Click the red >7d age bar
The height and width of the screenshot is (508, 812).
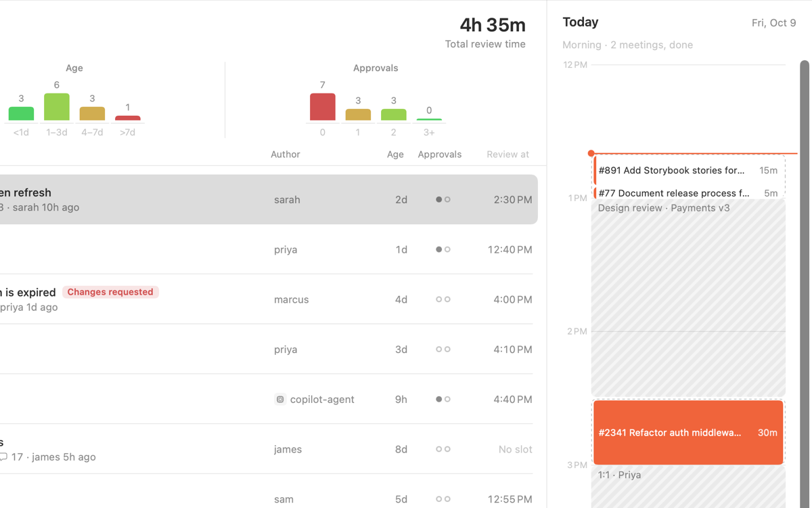128,118
